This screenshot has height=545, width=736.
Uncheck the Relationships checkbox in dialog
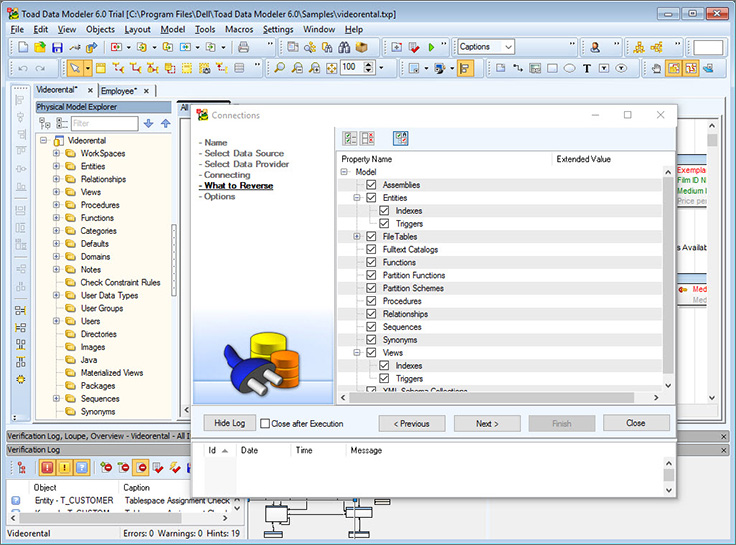click(371, 314)
